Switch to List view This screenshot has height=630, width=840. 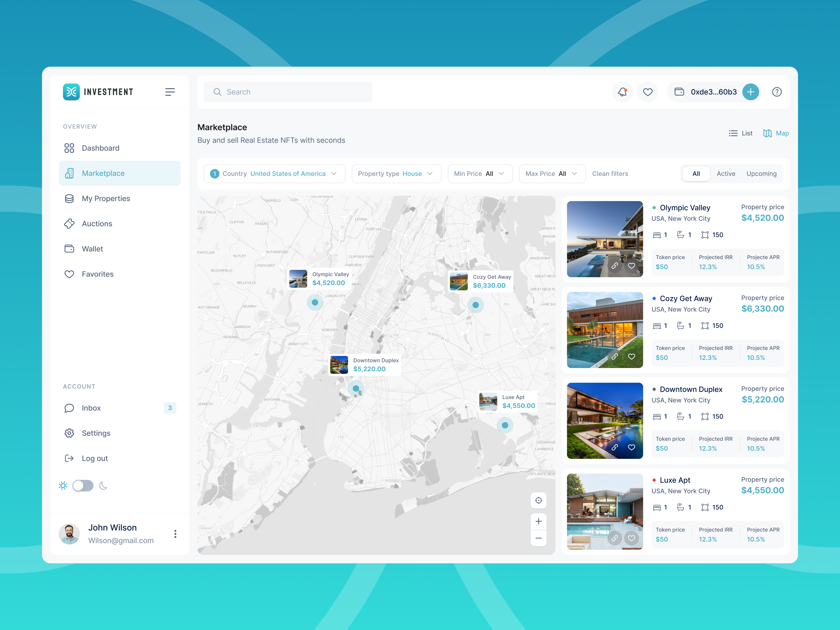point(740,133)
